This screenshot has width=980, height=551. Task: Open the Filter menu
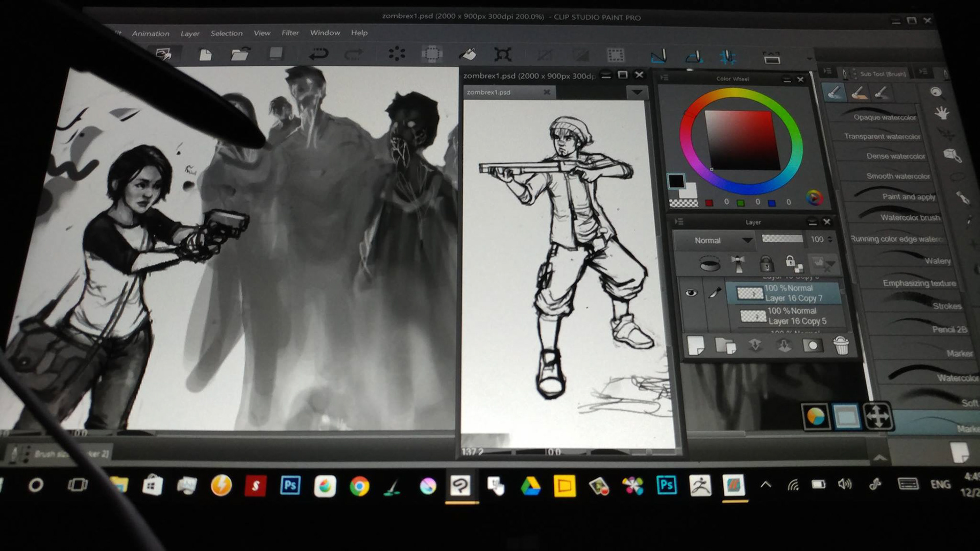290,33
